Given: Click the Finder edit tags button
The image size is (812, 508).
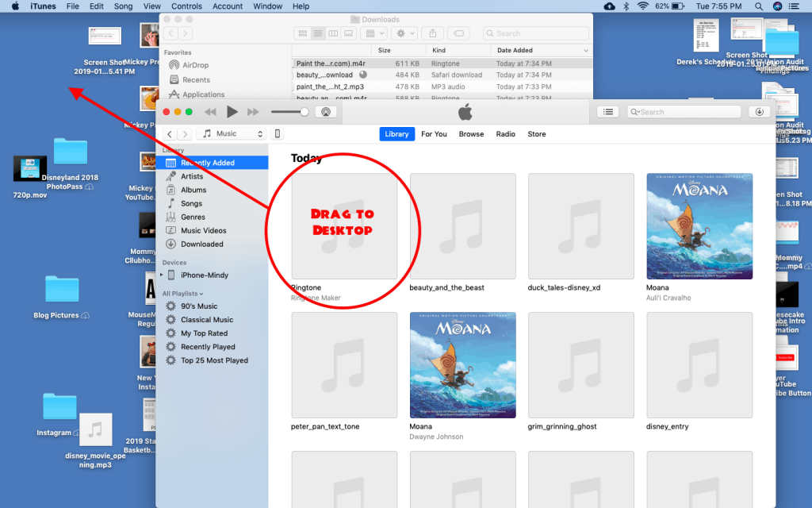Looking at the screenshot, I should (458, 33).
